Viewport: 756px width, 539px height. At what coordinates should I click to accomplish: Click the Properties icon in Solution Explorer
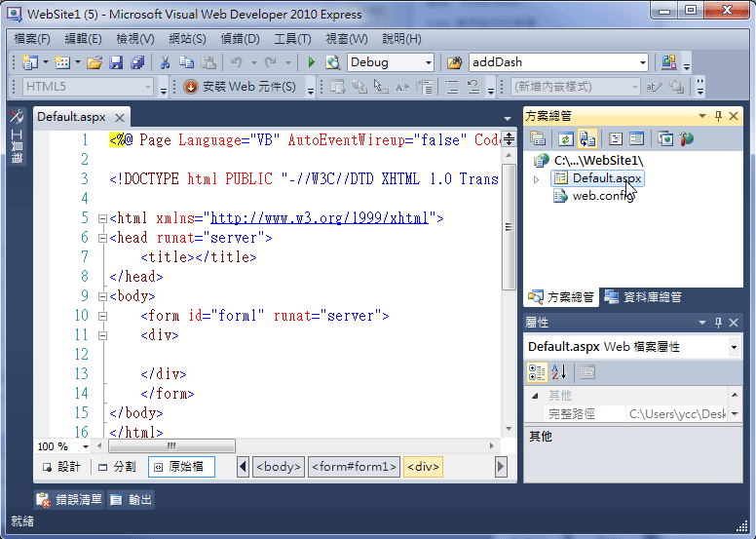pos(538,139)
